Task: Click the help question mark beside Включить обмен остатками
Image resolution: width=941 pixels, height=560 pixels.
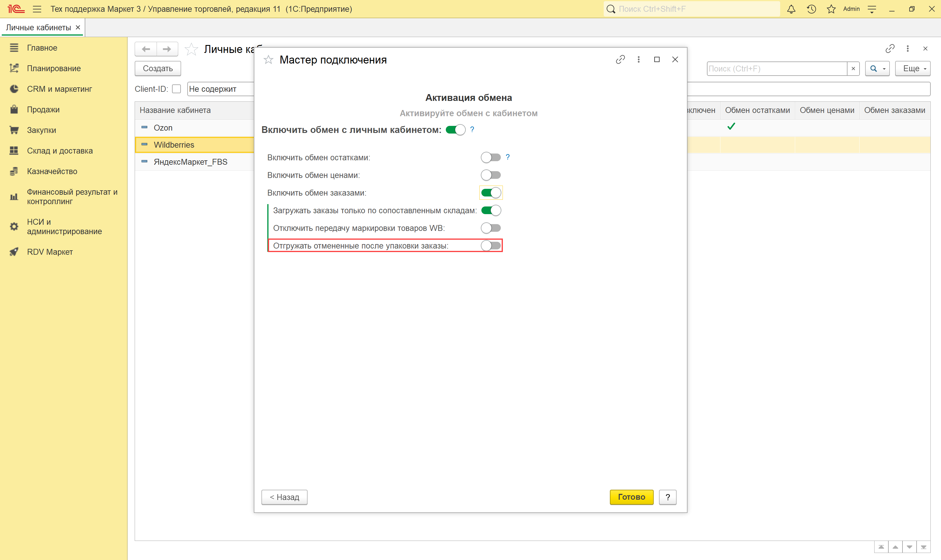Action: pos(508,157)
